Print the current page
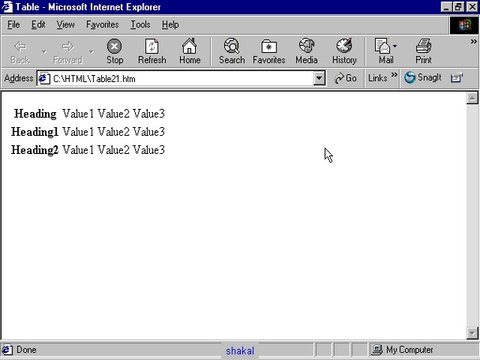 [x=423, y=51]
